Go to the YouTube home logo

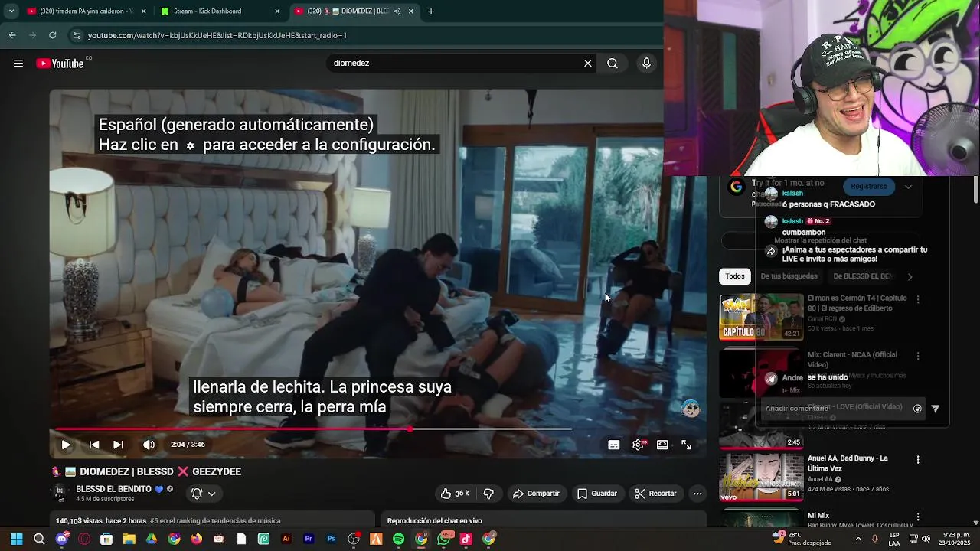pos(60,64)
